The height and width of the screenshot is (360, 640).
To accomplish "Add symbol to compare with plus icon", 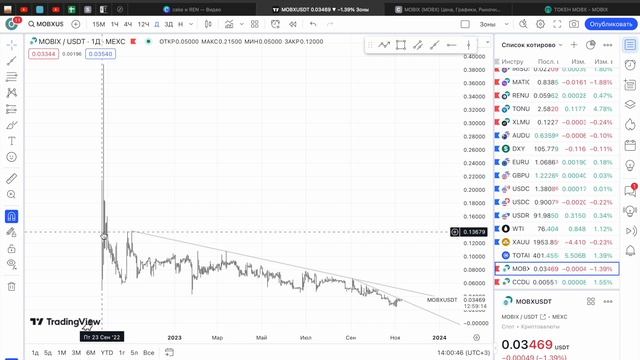I will (76, 24).
